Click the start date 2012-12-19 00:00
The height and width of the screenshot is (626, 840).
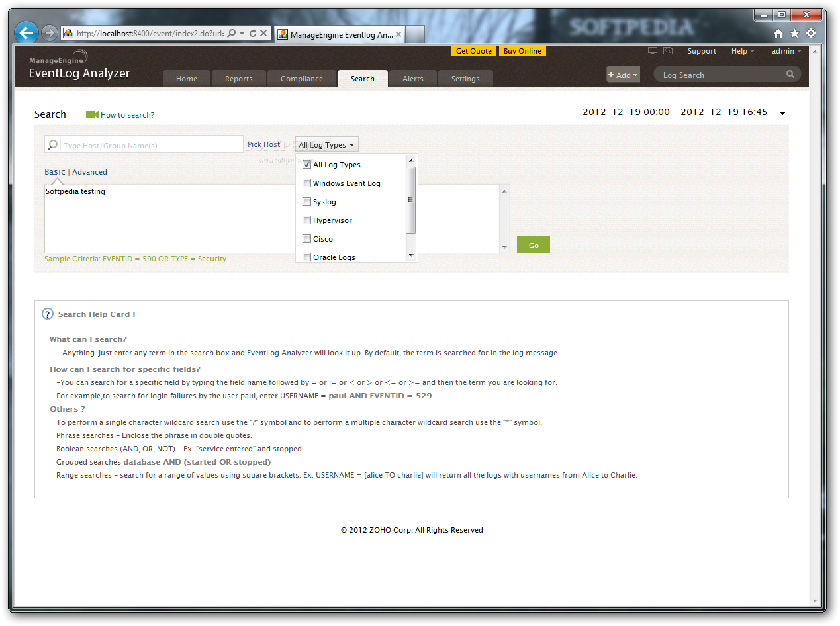pos(626,112)
